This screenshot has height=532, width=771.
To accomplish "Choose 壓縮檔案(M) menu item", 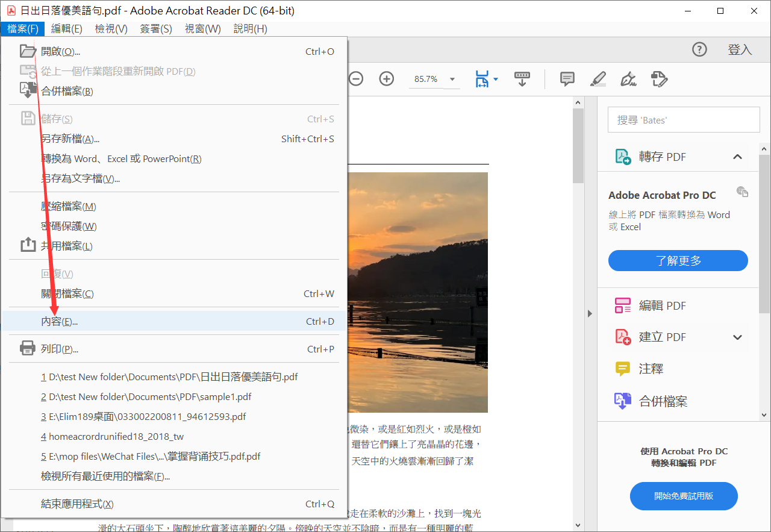I will pyautogui.click(x=174, y=207).
